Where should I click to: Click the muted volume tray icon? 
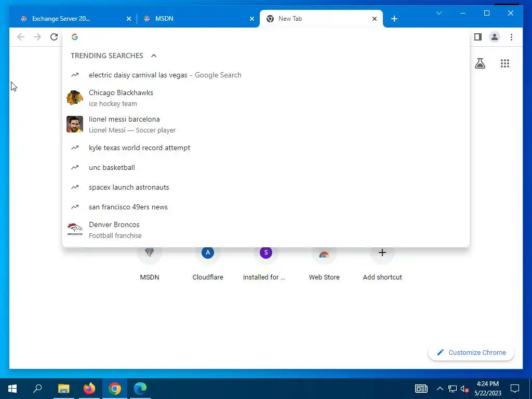click(x=465, y=389)
